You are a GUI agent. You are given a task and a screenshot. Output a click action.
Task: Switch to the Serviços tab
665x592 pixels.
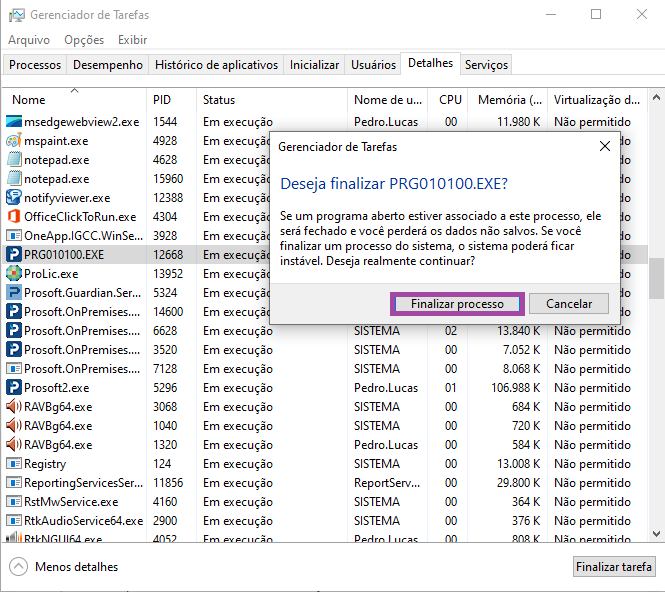486,65
